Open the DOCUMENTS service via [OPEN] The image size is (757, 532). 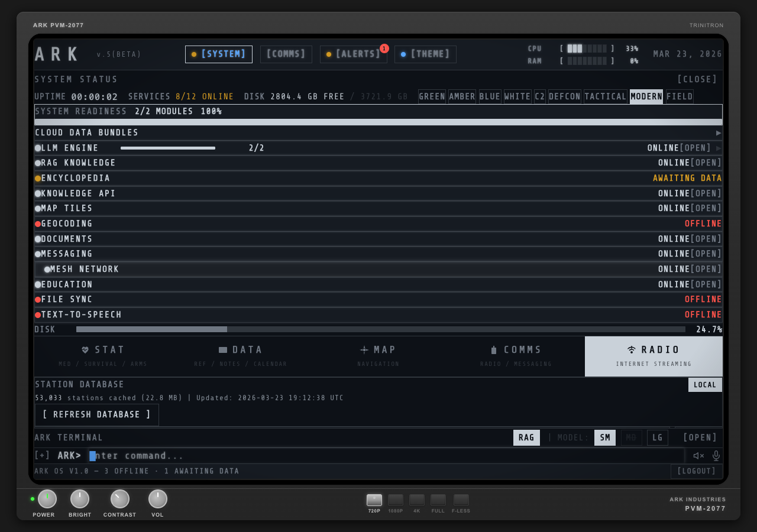click(x=705, y=238)
